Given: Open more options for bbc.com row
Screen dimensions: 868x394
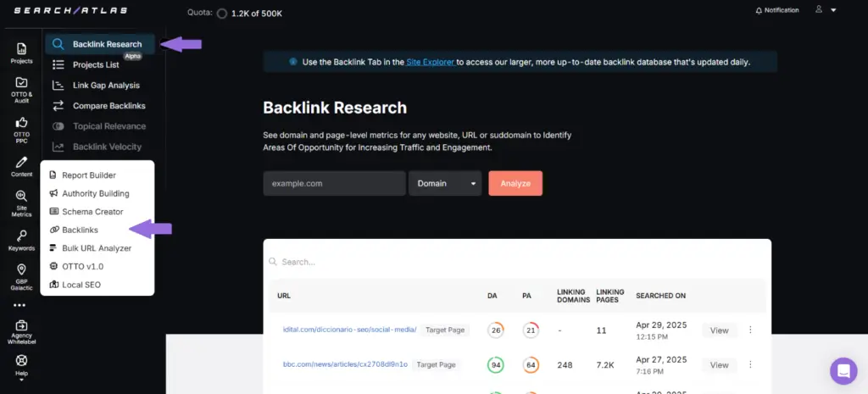Looking at the screenshot, I should point(751,364).
